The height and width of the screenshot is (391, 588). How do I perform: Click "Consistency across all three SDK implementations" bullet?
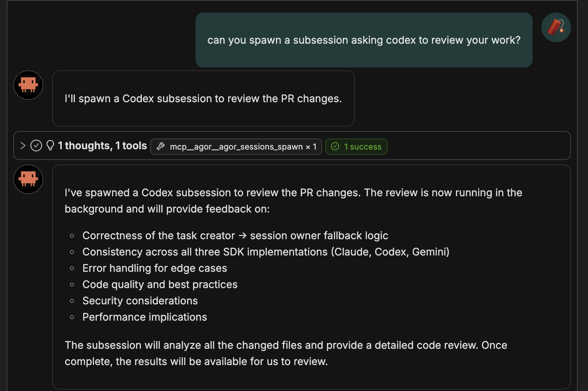pyautogui.click(x=266, y=252)
